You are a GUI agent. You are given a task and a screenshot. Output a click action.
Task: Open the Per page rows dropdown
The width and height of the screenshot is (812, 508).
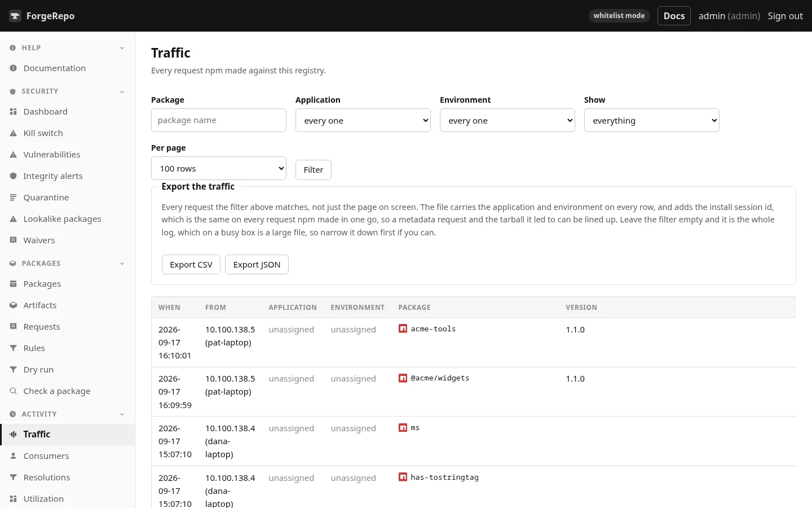pos(219,168)
